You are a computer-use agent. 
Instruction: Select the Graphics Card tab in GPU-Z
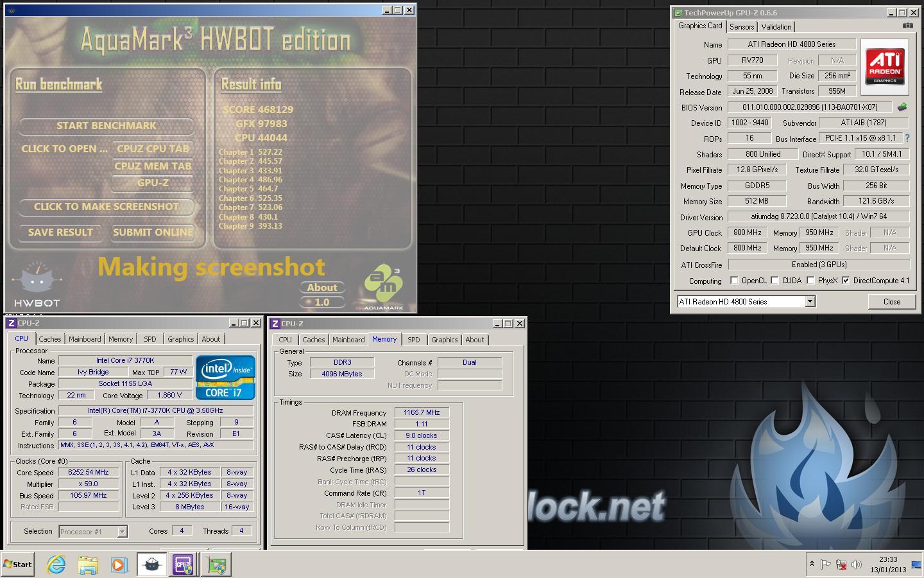coord(700,26)
